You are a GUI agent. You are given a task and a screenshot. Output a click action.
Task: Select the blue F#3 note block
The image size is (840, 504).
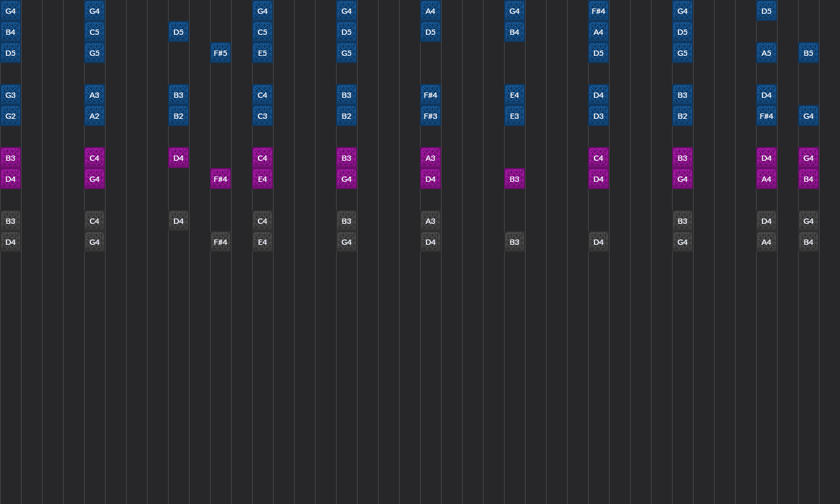click(x=430, y=116)
